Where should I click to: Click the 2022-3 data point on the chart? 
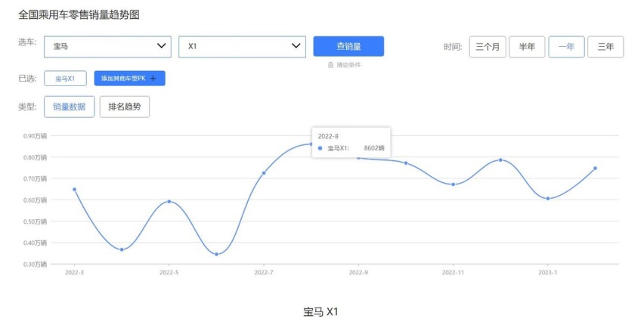pos(74,190)
